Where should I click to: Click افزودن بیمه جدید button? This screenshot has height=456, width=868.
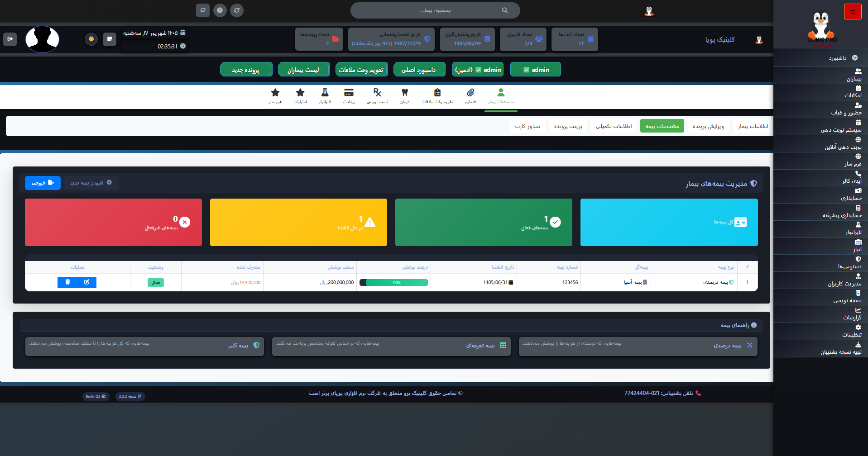tap(91, 183)
